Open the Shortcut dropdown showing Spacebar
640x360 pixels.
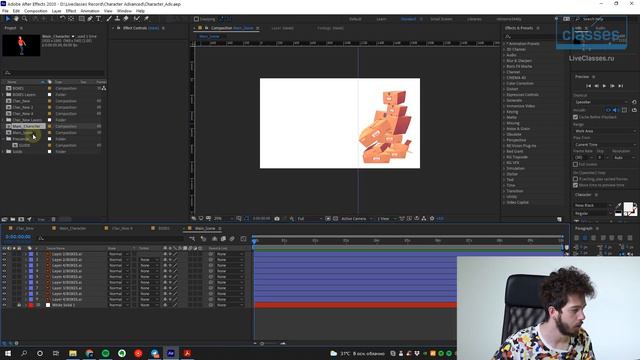click(x=601, y=102)
